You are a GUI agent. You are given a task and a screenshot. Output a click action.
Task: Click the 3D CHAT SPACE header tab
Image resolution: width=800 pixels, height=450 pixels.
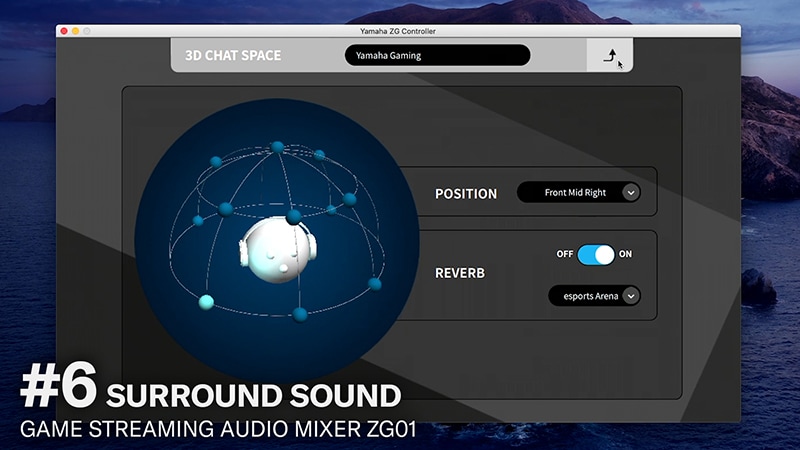tap(233, 56)
